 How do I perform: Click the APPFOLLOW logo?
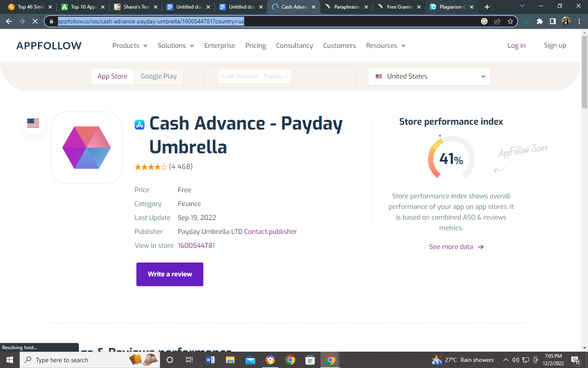pyautogui.click(x=49, y=46)
